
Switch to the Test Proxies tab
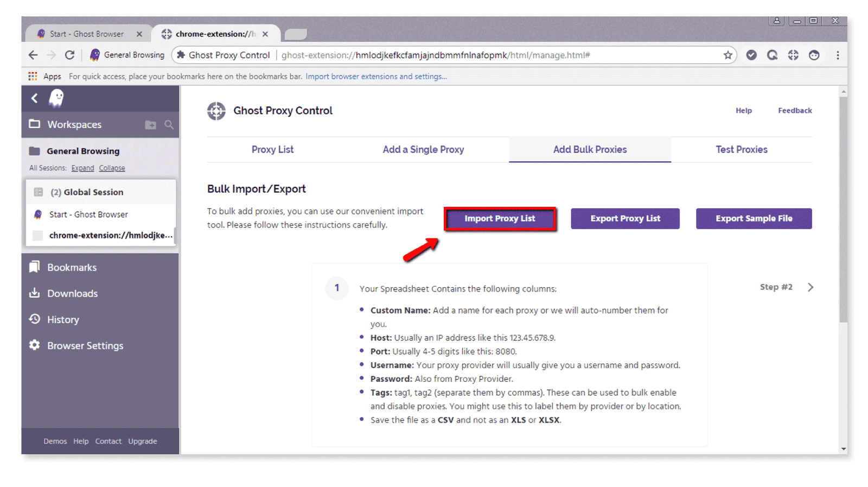742,149
